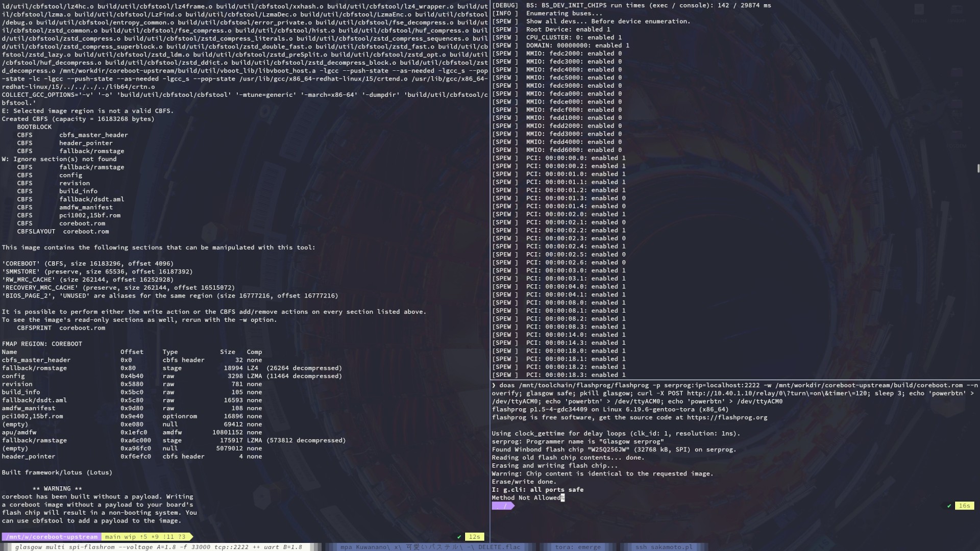Open the 'tora: emerge' terminal tab
The height and width of the screenshot is (551, 980).
pyautogui.click(x=577, y=547)
